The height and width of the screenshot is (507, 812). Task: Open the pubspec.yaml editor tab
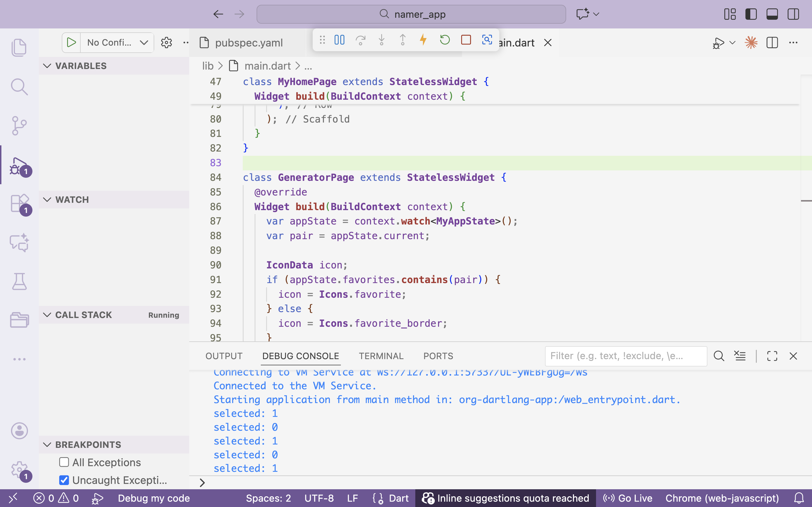point(248,43)
